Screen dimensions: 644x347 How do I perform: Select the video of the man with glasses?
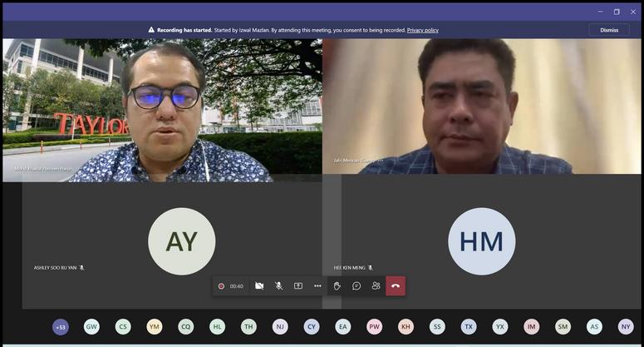[162, 110]
